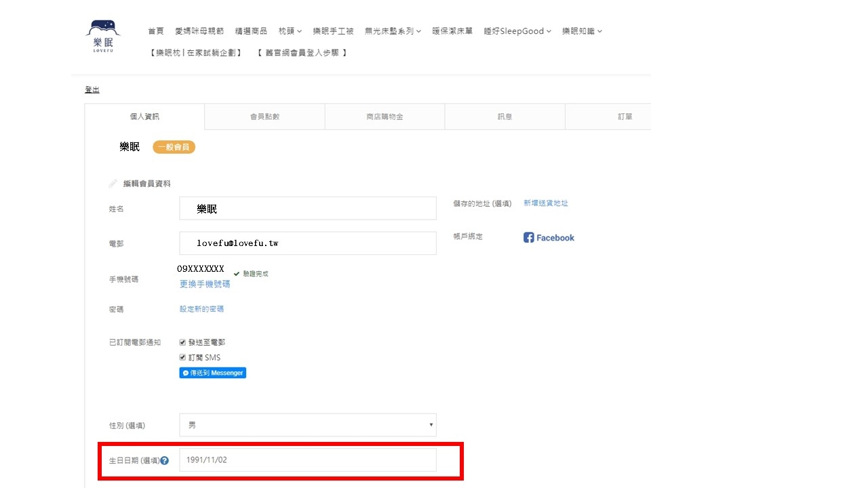The height and width of the screenshot is (488, 868).
Task: Open the 訊息 tab
Action: 505,117
